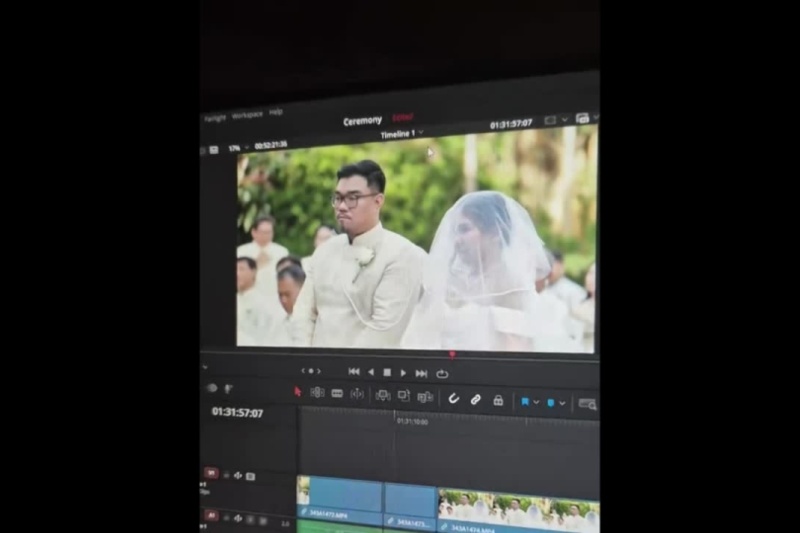Click the Overwrite Clip icon
The width and height of the screenshot is (800, 533).
coord(404,396)
